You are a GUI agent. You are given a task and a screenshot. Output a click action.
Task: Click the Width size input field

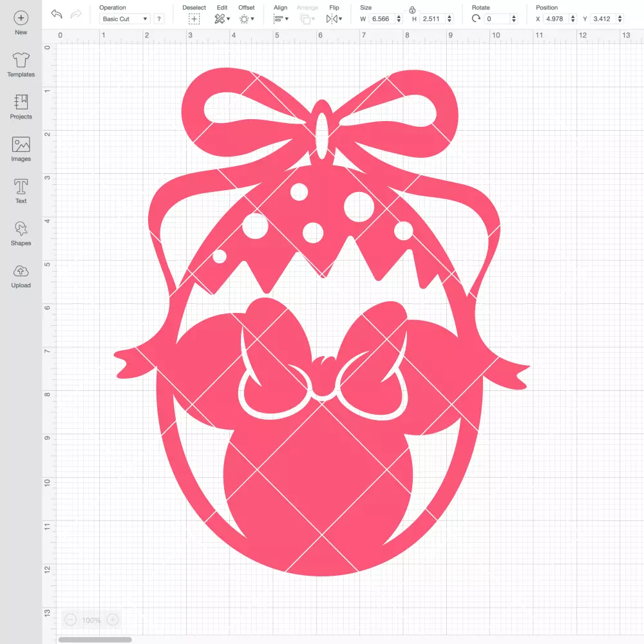(x=381, y=19)
